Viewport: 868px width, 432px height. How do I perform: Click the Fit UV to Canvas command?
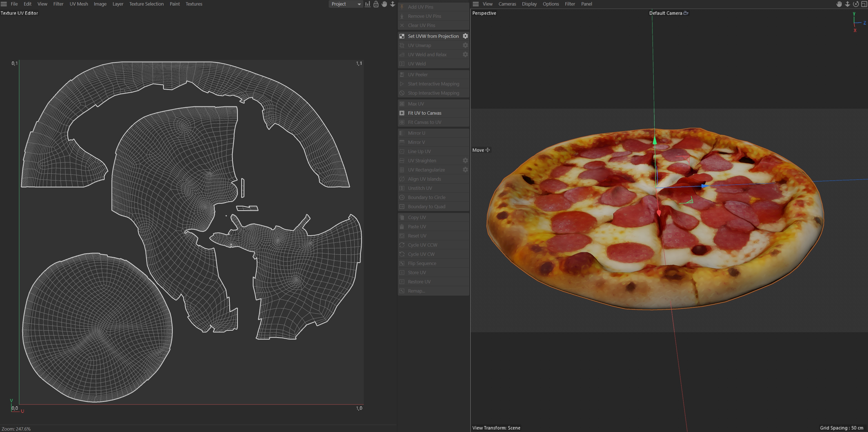point(425,113)
